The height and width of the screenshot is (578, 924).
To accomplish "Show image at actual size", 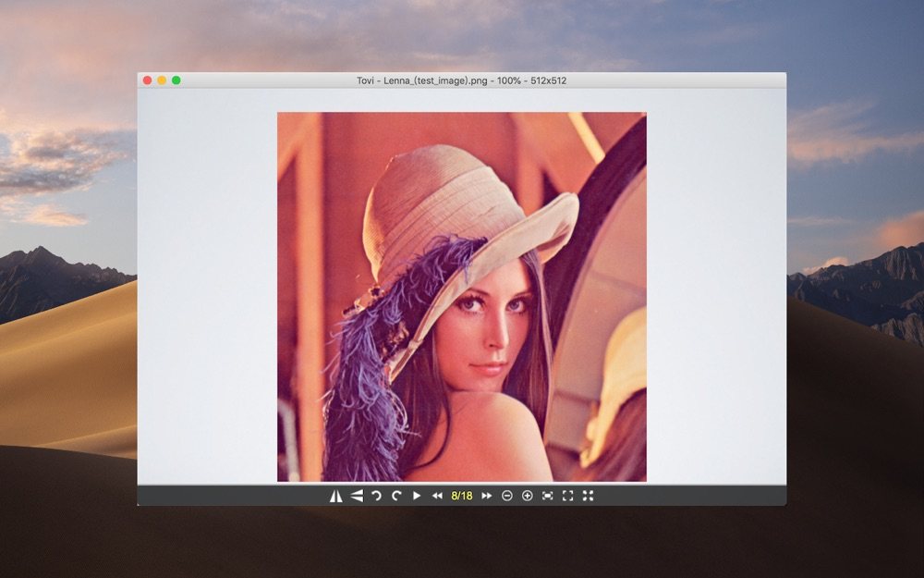I will (x=567, y=496).
